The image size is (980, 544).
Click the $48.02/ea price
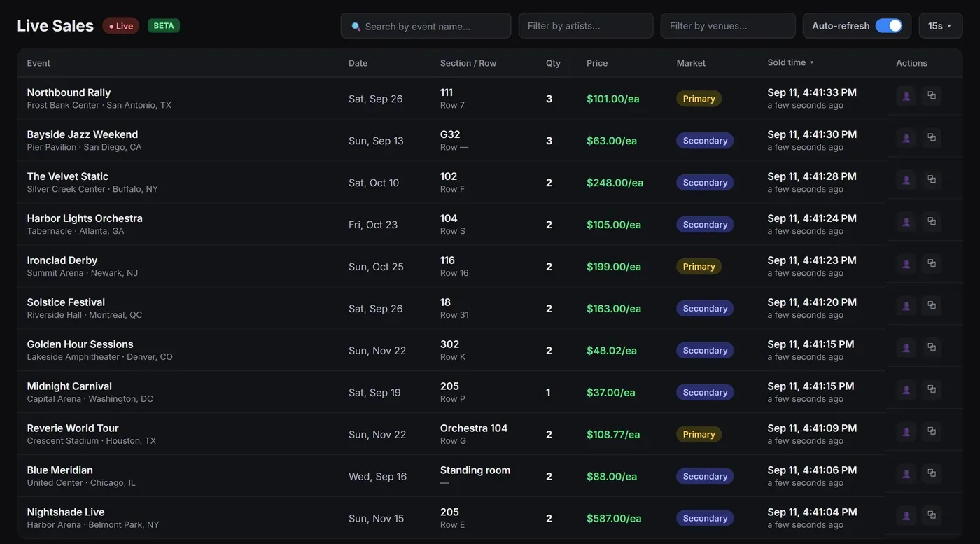pos(612,351)
